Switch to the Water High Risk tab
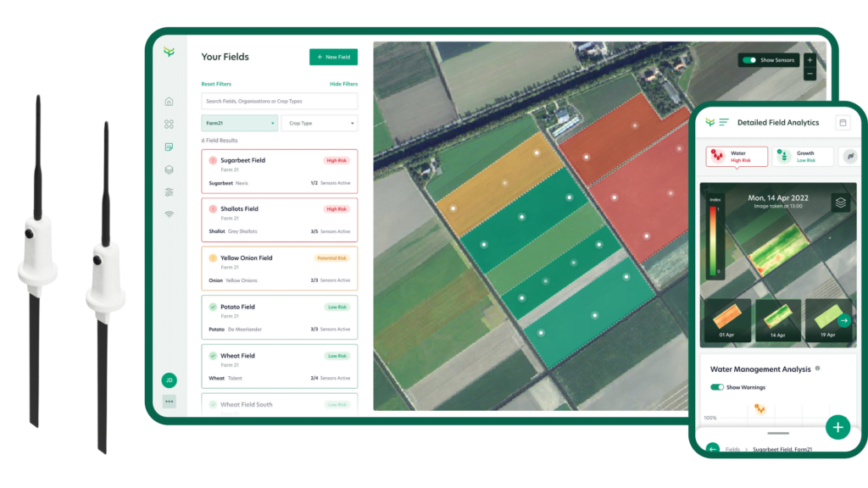Screen dimensions: 868x488 point(737,157)
